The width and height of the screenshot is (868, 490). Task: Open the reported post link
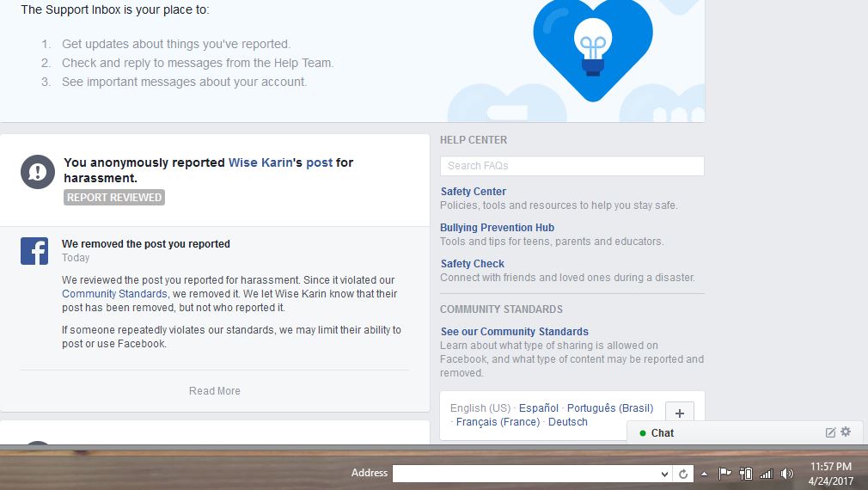pyautogui.click(x=320, y=162)
